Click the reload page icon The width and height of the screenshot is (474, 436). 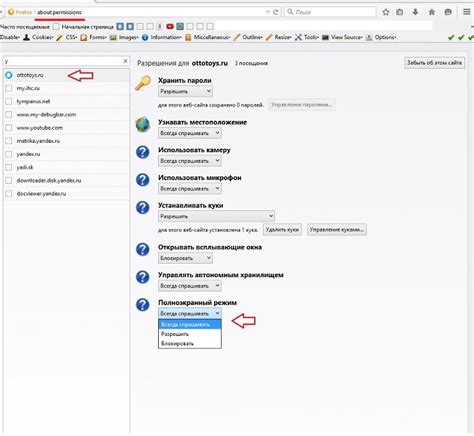pyautogui.click(x=276, y=12)
